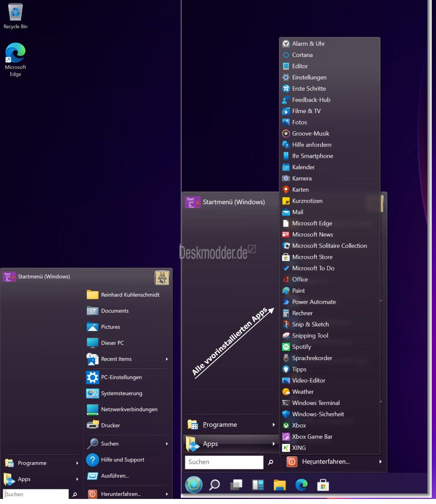The height and width of the screenshot is (504, 436).
Task: Open Reinhard Kuhlenschmidt user folder
Action: (x=128, y=295)
